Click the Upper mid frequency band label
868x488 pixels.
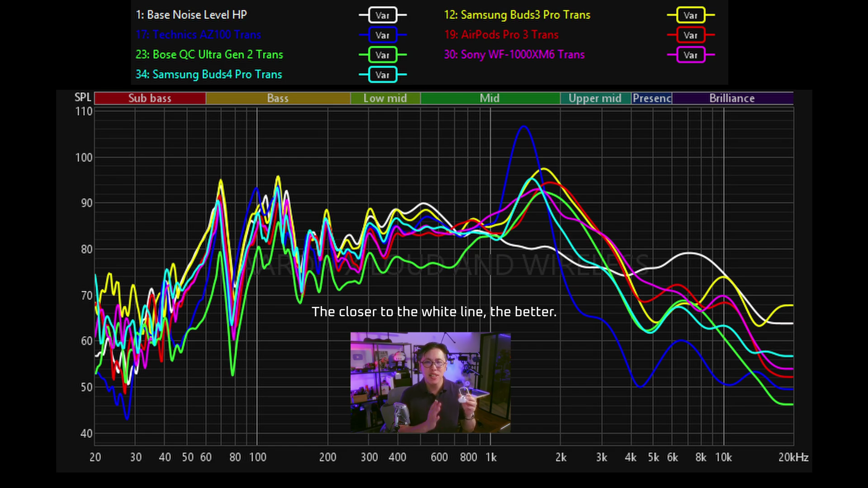pos(595,98)
